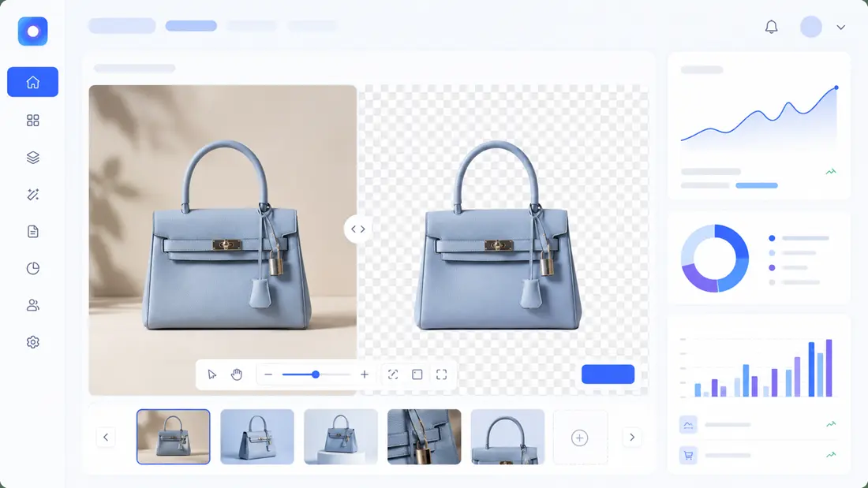Viewport: 868px width, 488px height.
Task: Open the Home sidebar item
Action: click(32, 82)
